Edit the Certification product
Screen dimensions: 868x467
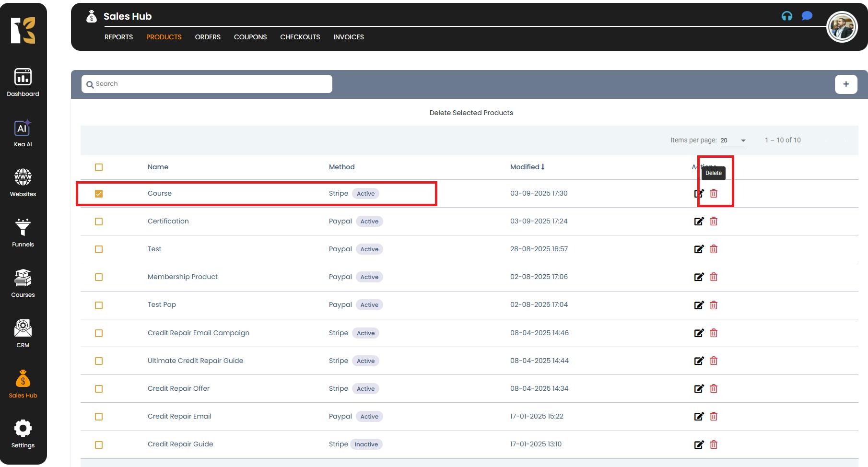click(x=699, y=222)
